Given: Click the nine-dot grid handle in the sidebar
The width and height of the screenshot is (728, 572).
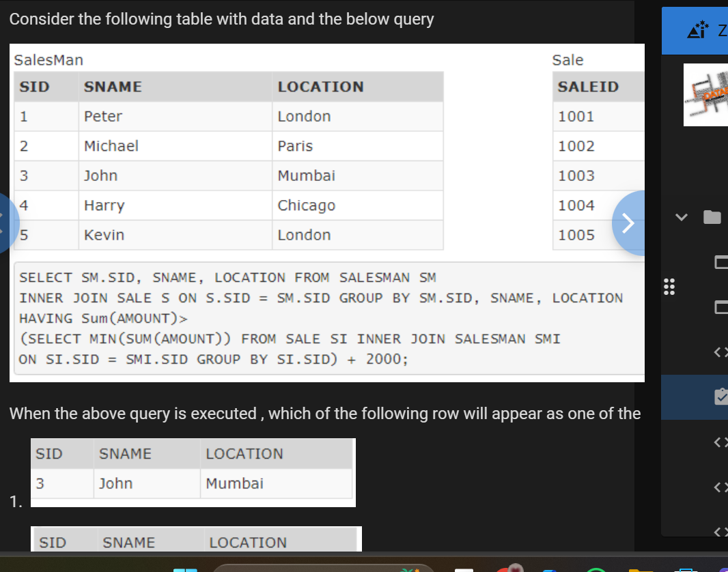Looking at the screenshot, I should 669,287.
